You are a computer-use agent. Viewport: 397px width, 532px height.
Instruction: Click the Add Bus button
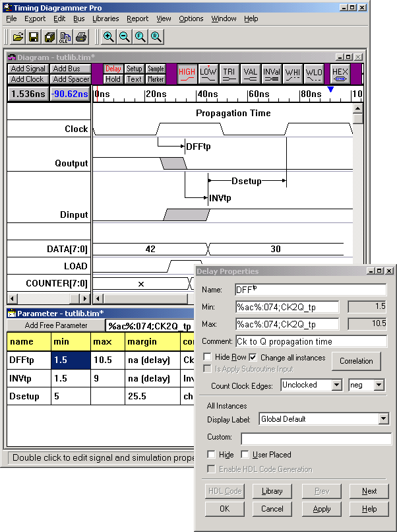pyautogui.click(x=71, y=69)
